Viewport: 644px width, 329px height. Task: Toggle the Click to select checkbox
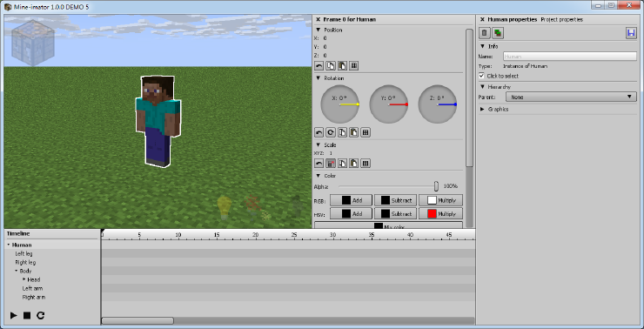click(x=482, y=76)
